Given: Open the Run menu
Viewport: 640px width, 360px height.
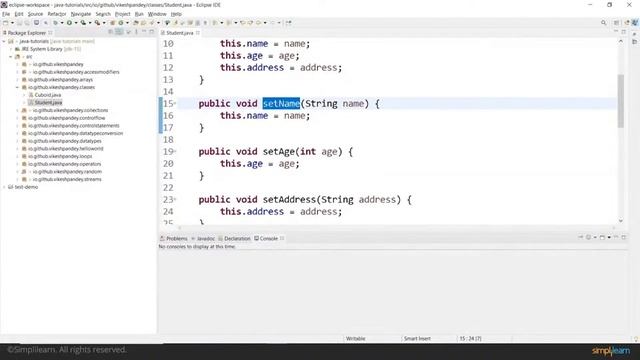Looking at the screenshot, I should click(139, 14).
